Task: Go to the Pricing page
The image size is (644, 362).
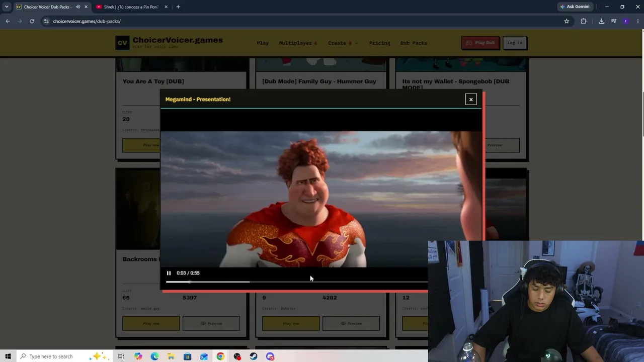Action: tap(379, 43)
